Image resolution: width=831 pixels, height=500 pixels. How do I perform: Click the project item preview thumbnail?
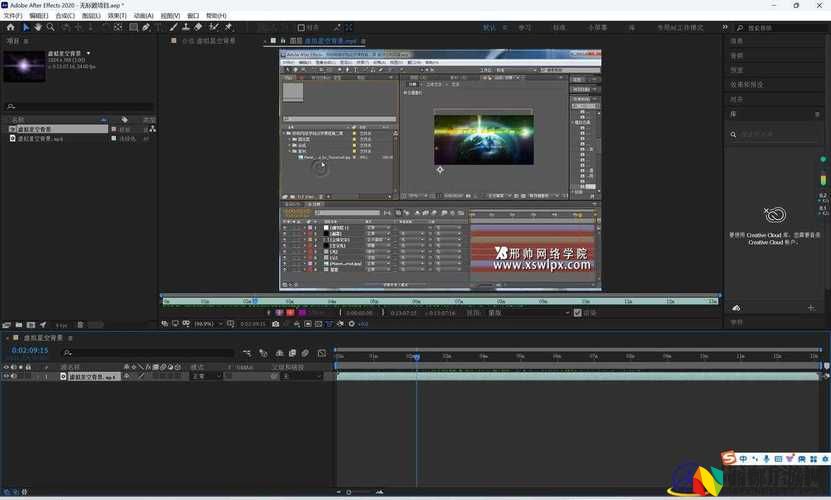tap(24, 66)
